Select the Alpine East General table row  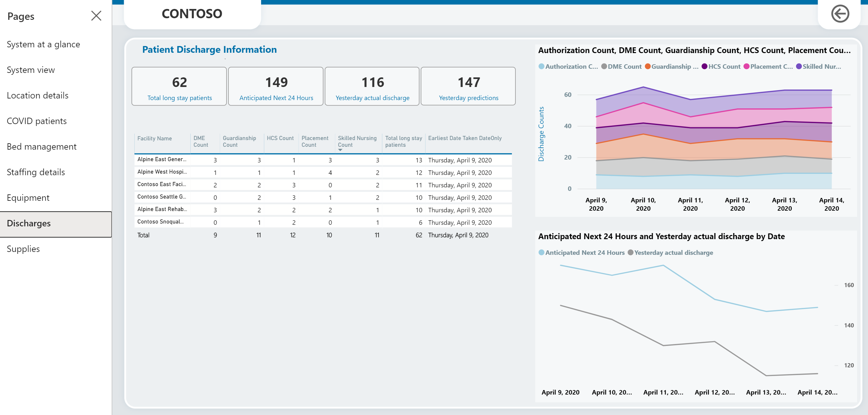162,160
